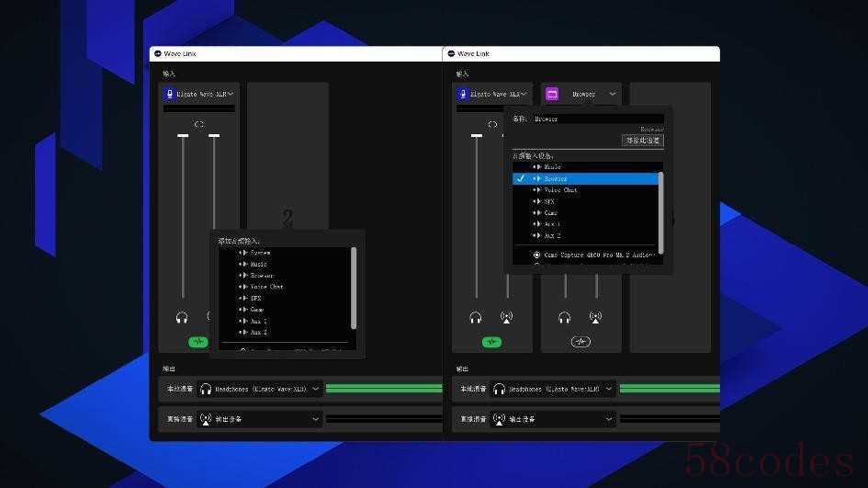Click the link icon above the right Elgato faders
The width and height of the screenshot is (868, 488).
[x=492, y=125]
